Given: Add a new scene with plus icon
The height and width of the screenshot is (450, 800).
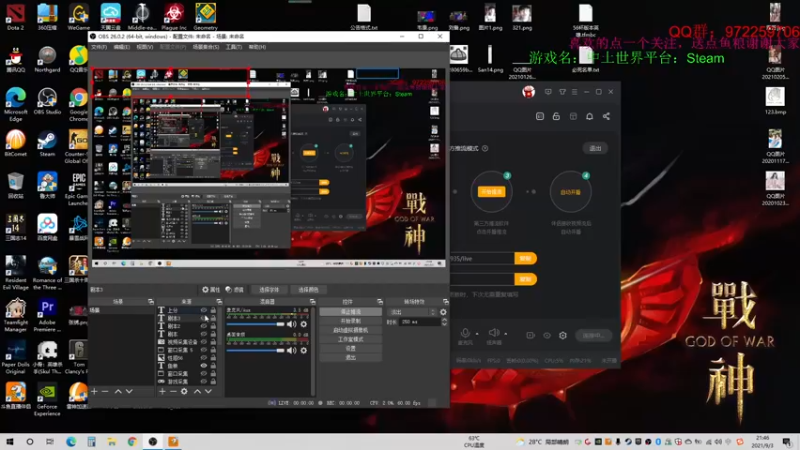Looking at the screenshot, I should pos(94,391).
